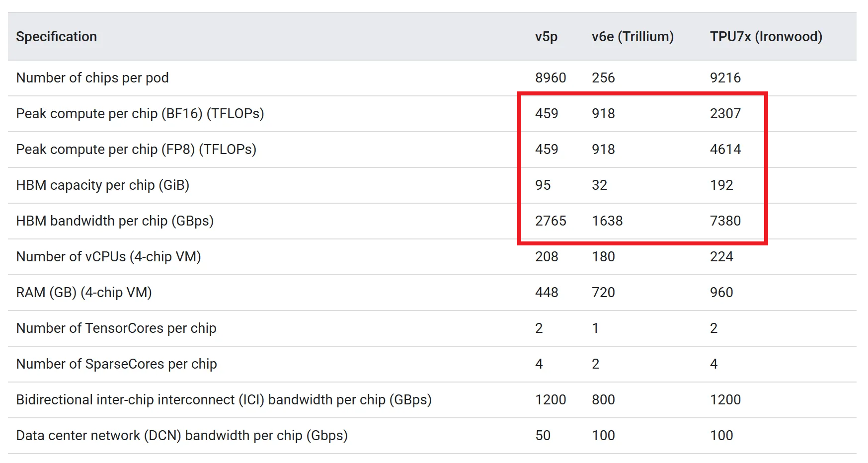Click the Specification column header
Viewport: 868px width, 463px height.
(56, 37)
